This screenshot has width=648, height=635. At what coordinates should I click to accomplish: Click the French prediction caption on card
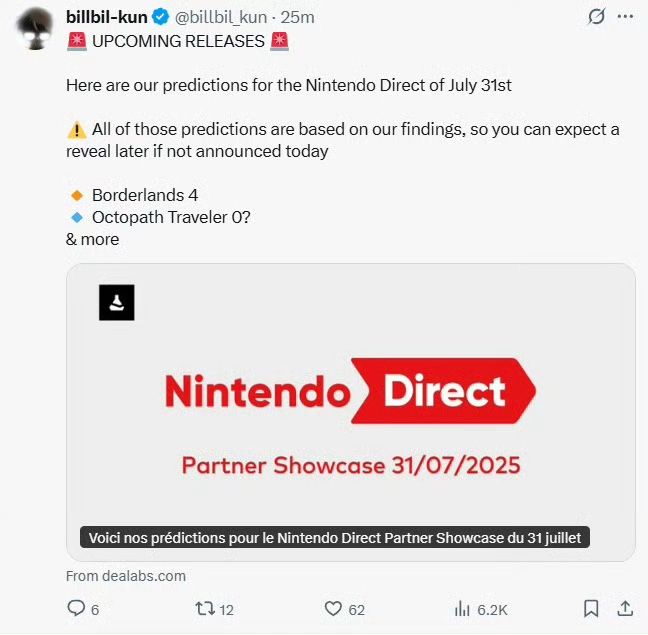tap(335, 537)
